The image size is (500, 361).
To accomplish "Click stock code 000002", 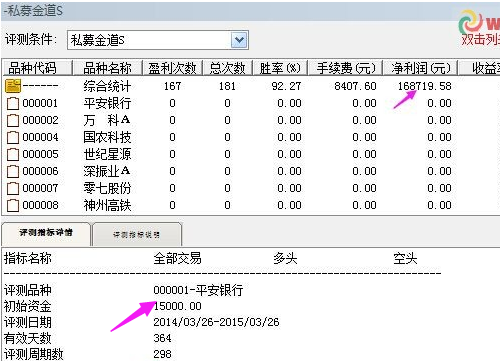I will point(40,120).
